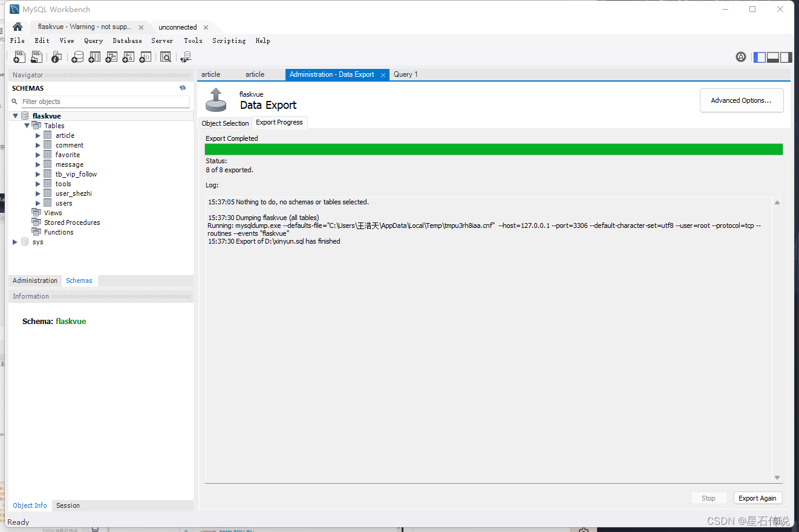Screen dimensions: 799x532
Task: Click the greyed-out Stop button
Action: click(x=708, y=498)
